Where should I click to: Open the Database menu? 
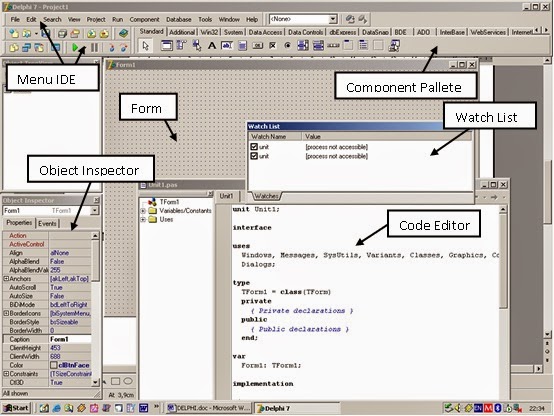pyautogui.click(x=179, y=19)
